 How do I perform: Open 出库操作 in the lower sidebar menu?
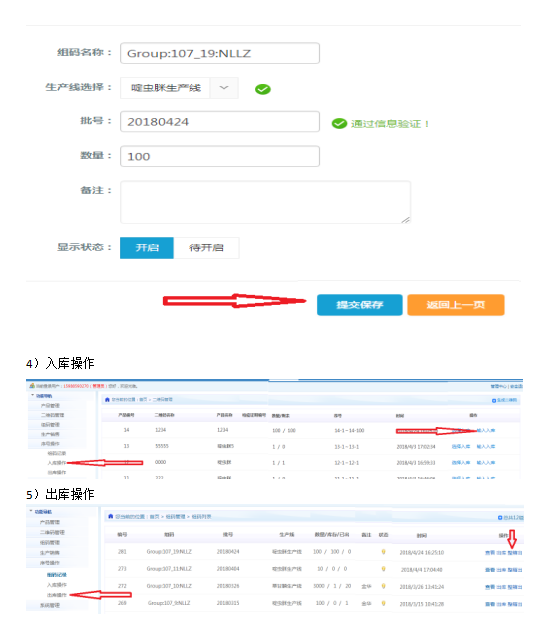tap(56, 595)
